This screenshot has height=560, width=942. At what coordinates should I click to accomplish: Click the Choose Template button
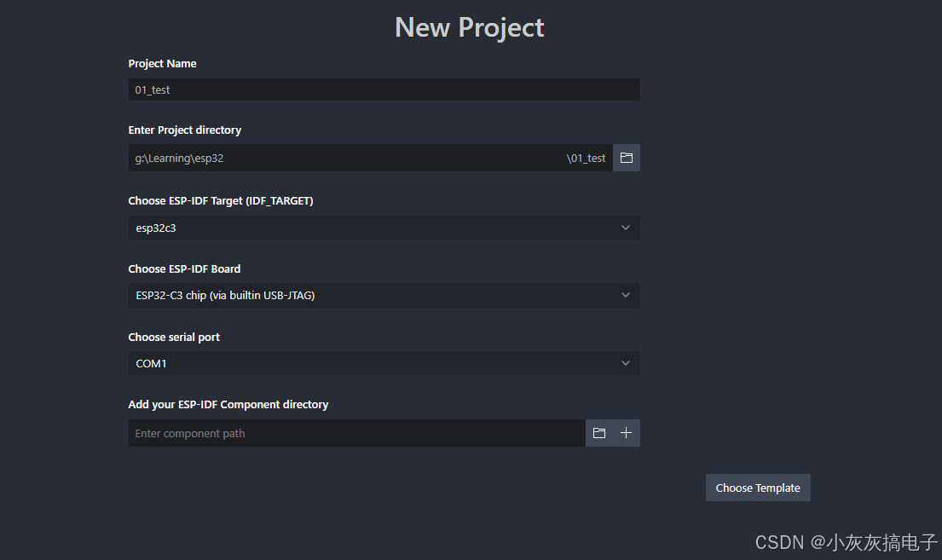(758, 488)
